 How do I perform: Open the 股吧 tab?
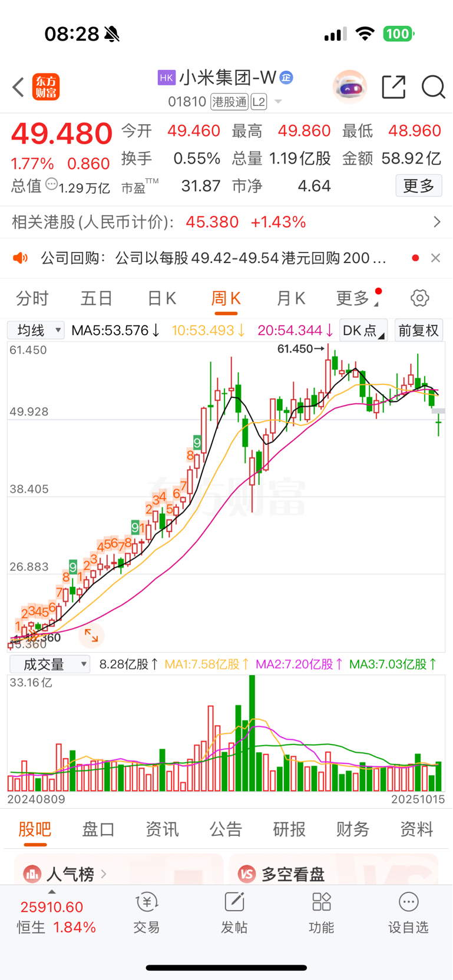pos(35,829)
